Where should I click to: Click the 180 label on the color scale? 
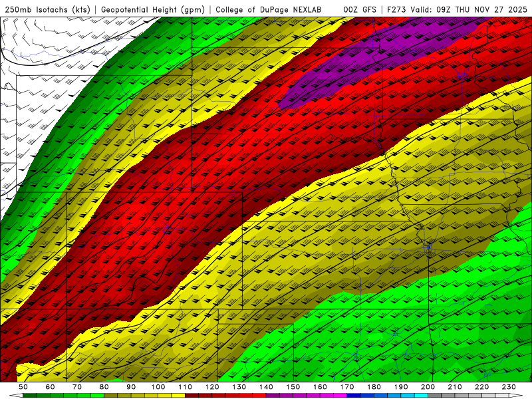pyautogui.click(x=374, y=387)
